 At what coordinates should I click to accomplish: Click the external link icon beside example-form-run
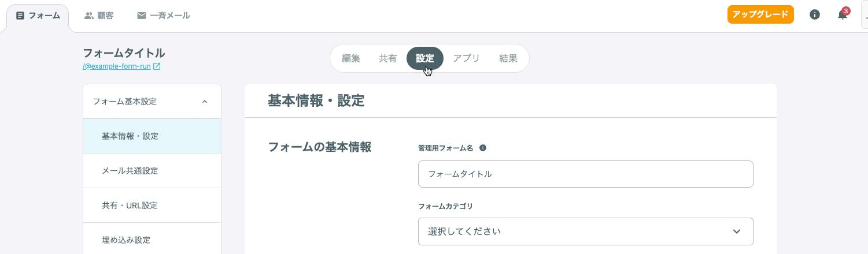[x=157, y=66]
